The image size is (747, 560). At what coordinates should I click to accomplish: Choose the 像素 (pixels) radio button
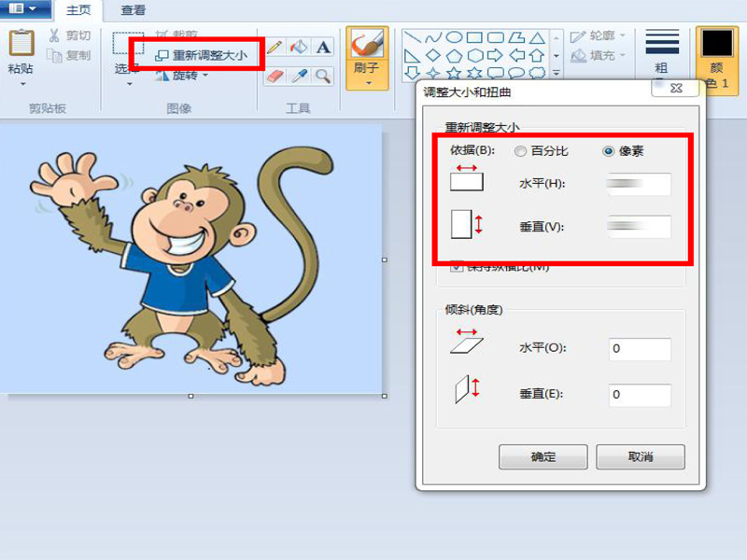pos(609,151)
